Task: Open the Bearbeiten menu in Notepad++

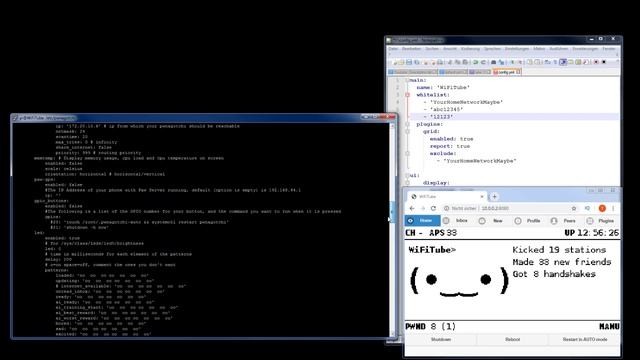Action: point(411,49)
